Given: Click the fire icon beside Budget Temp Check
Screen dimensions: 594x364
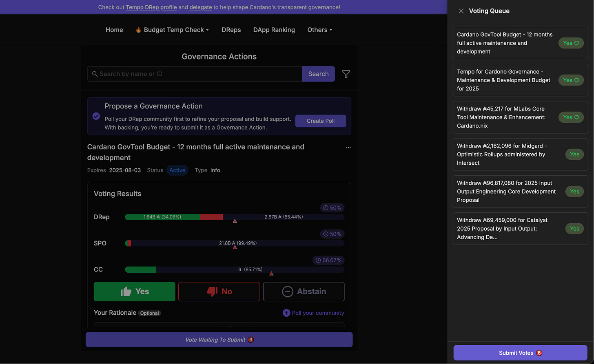Looking at the screenshot, I should point(138,30).
